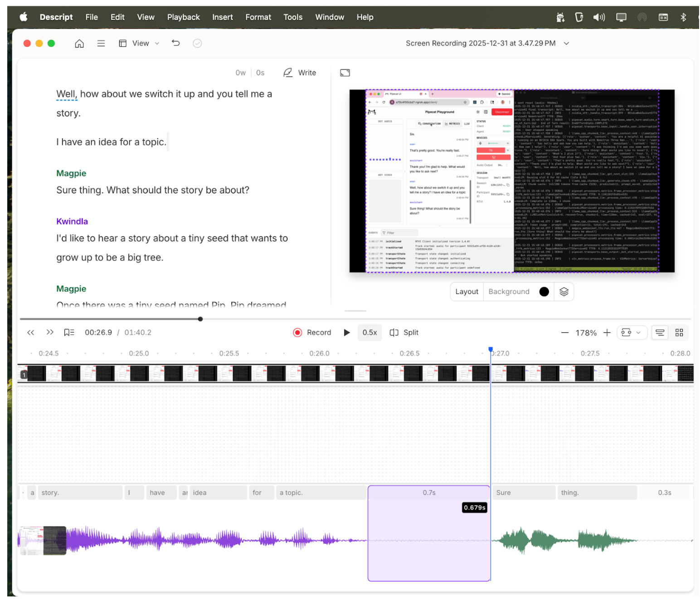Viewport: 700px width, 606px height.
Task: Select the 'idea' word block in timeline
Action: point(219,493)
